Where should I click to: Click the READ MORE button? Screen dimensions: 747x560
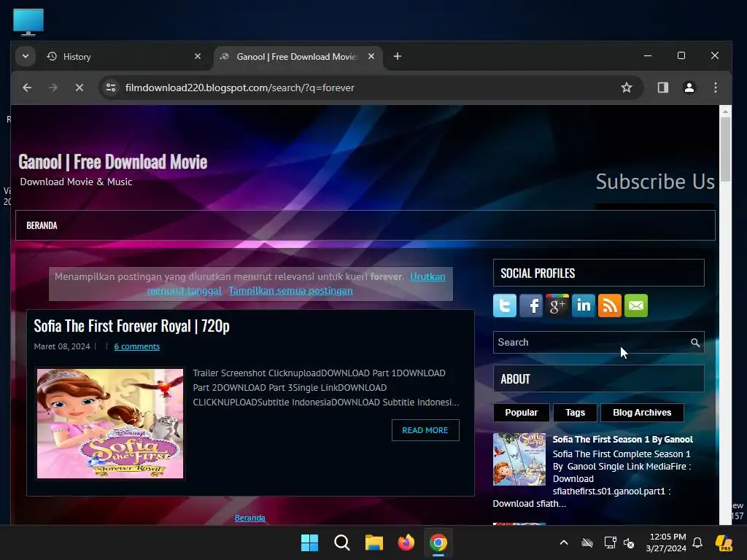425,430
